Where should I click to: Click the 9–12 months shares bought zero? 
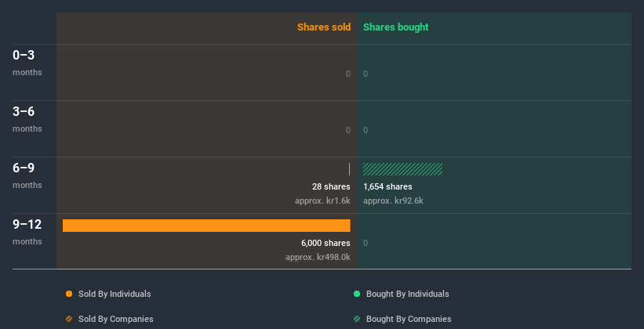tap(366, 244)
